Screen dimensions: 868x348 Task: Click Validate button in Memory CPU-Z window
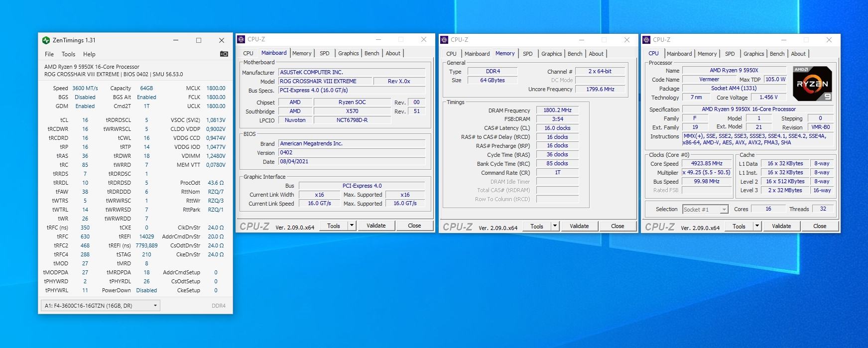click(579, 226)
